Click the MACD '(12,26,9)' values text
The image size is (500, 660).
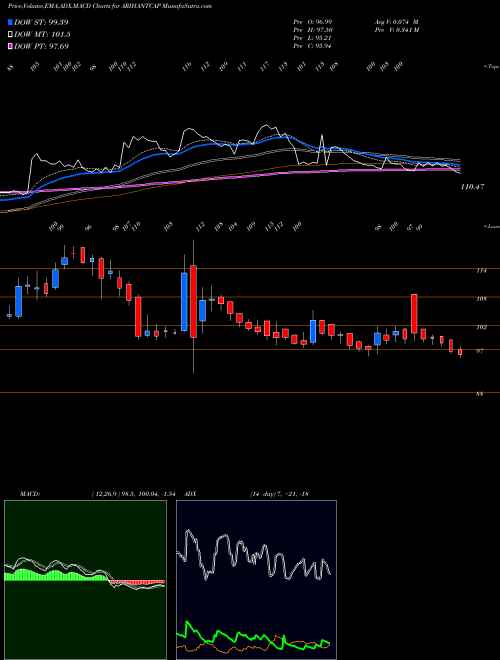tap(133, 494)
